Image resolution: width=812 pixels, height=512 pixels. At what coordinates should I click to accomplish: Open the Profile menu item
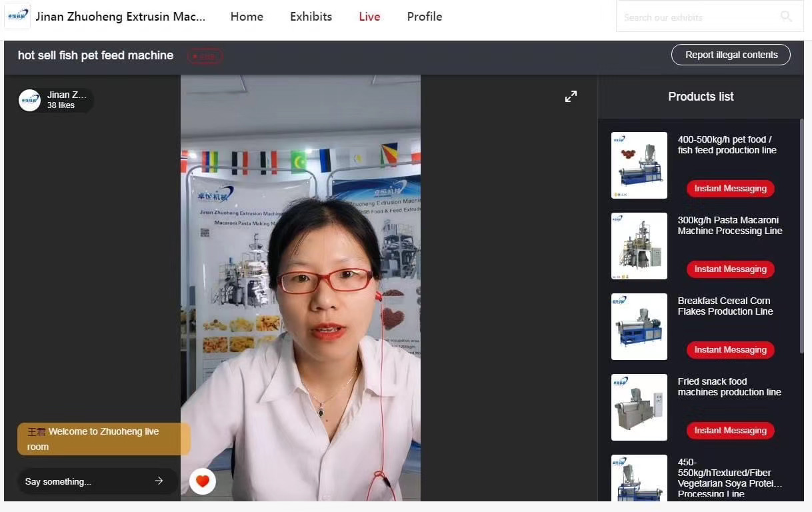pos(425,17)
